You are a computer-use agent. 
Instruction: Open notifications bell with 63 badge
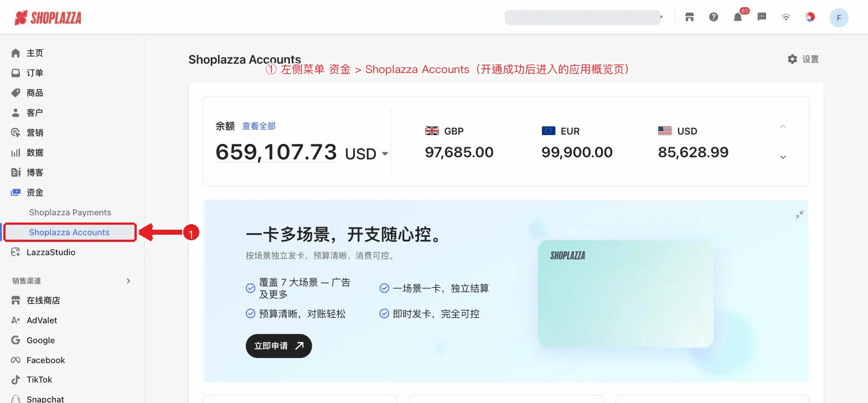pos(739,16)
